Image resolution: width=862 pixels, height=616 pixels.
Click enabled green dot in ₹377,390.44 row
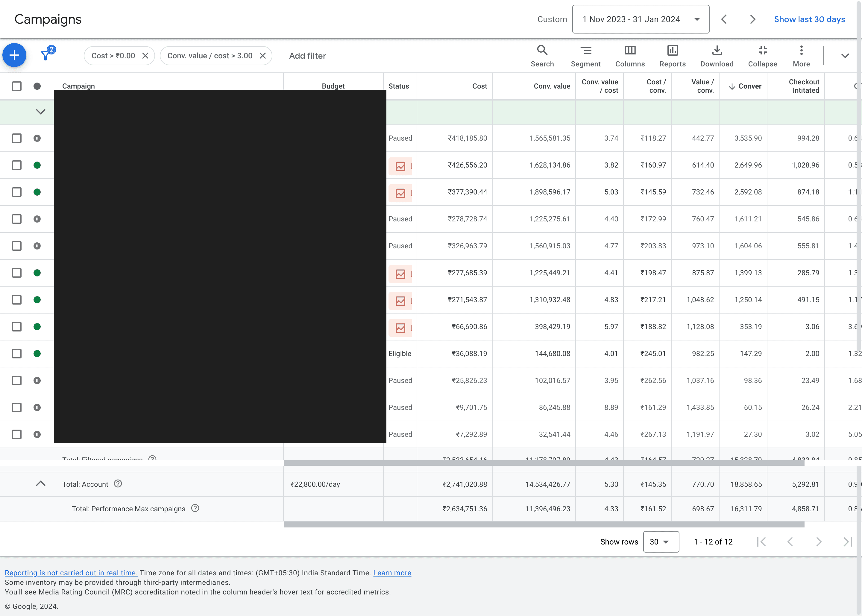click(37, 192)
